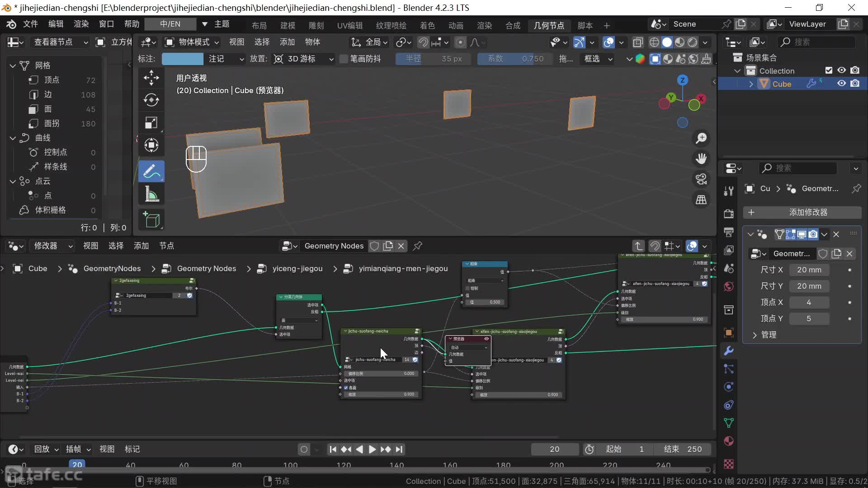Click the blue annotation color swatch
868x488 pixels.
coord(182,59)
